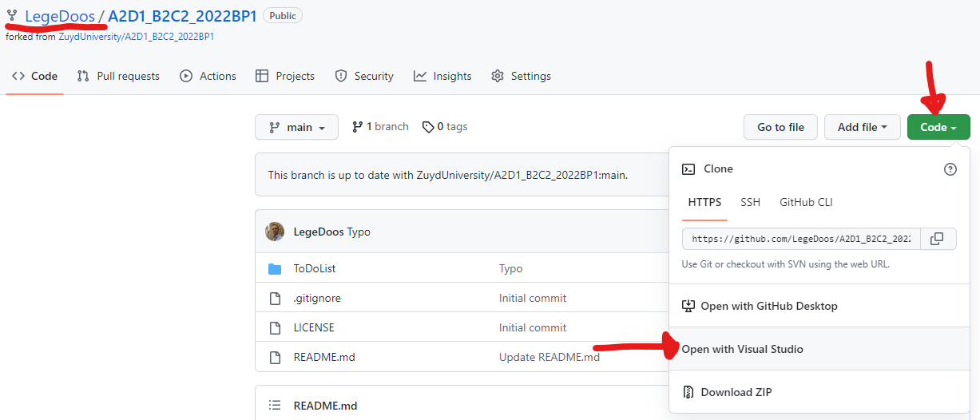
Task: Click the clone URL input field
Action: click(801, 239)
